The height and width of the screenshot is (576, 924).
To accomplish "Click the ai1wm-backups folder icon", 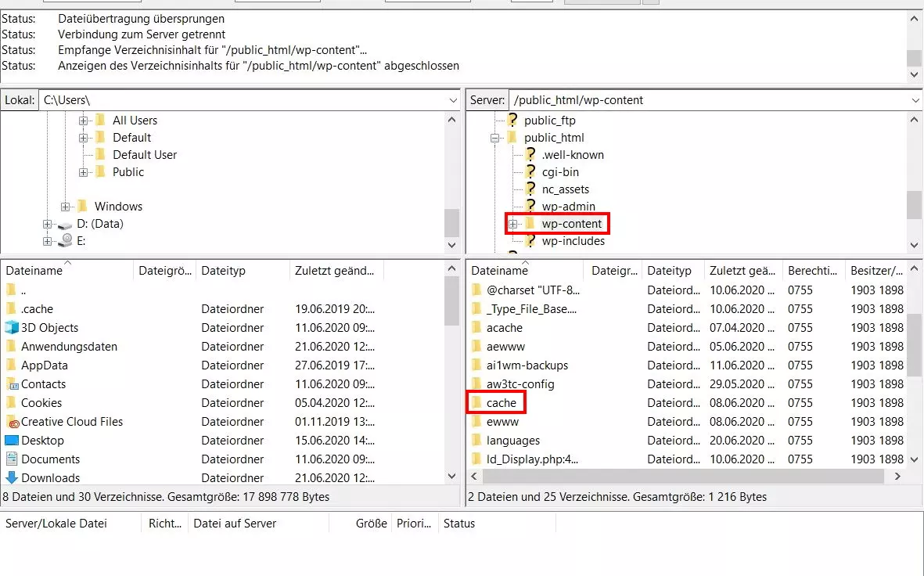I will tap(476, 365).
